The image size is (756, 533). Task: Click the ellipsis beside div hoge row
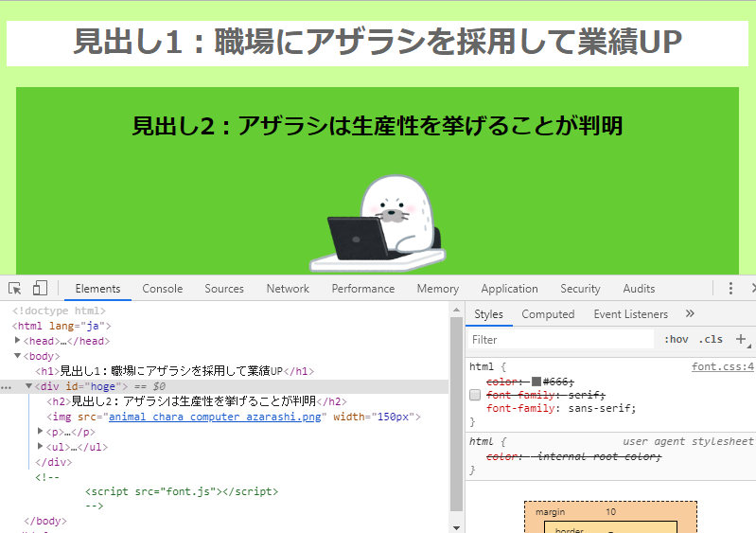click(6, 387)
